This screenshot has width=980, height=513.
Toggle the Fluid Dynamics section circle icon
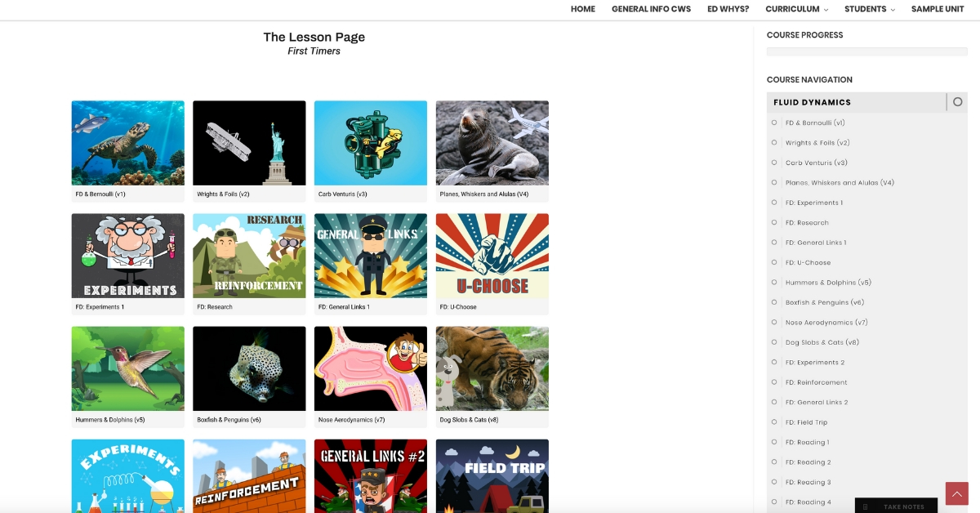coord(958,102)
